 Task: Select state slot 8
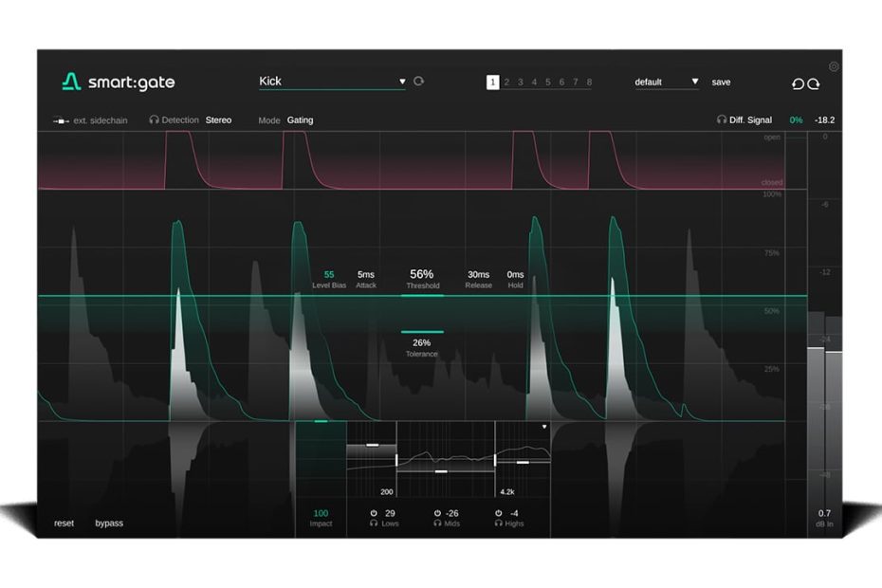(589, 83)
